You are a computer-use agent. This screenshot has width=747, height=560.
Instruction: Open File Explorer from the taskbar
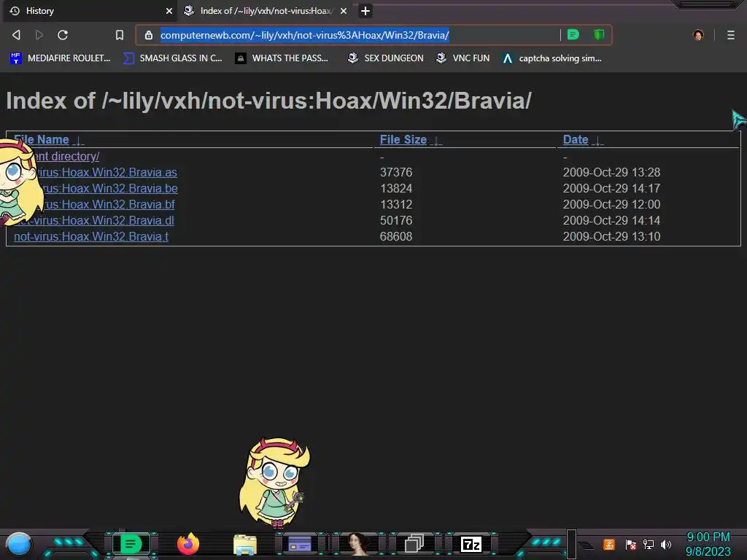(245, 545)
